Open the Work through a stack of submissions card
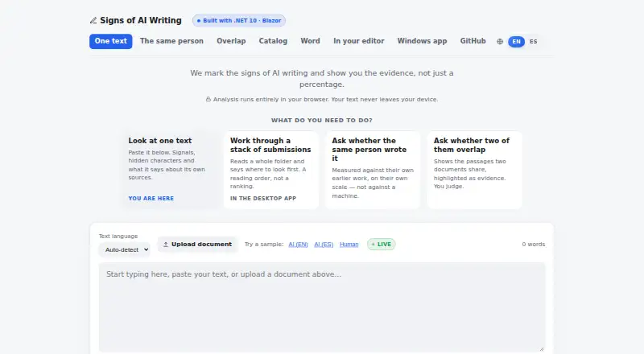This screenshot has width=644, height=354. (271, 170)
